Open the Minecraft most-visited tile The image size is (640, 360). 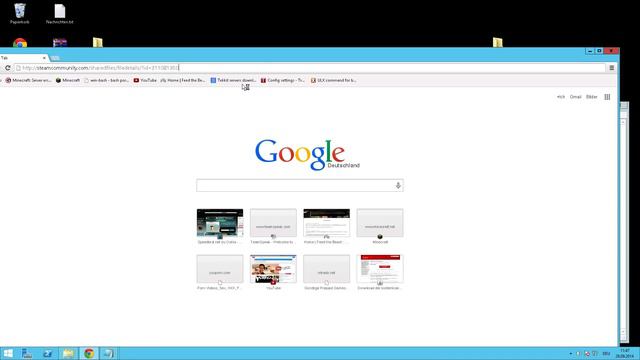click(x=380, y=226)
